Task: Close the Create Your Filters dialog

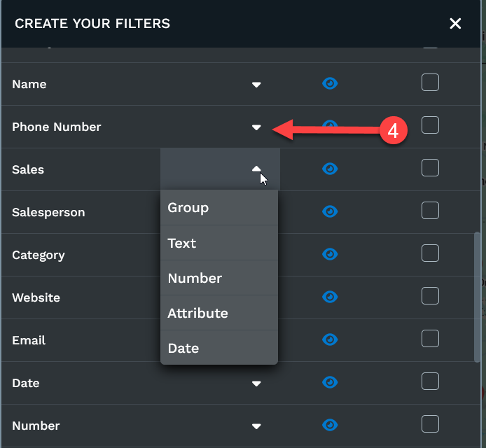Action: [455, 24]
